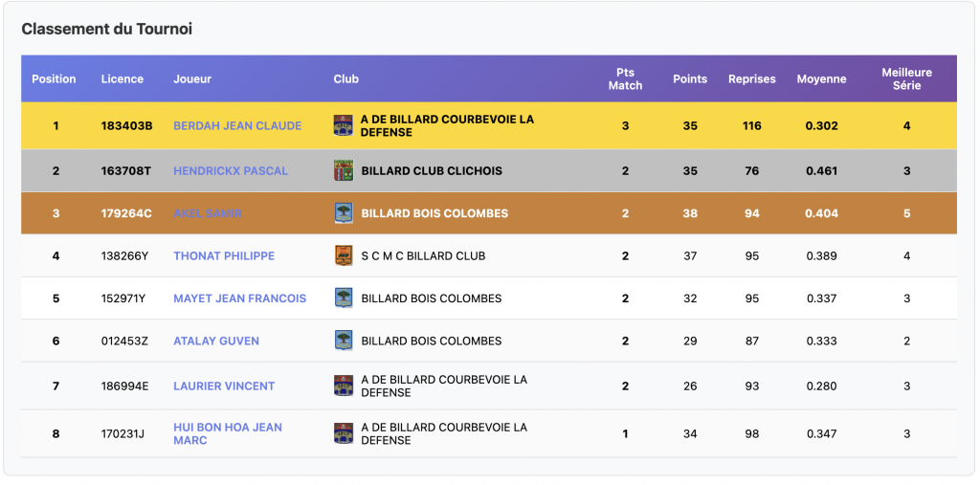Viewport: 980px width, 485px height.
Task: Open AKEL SAMIR player link
Action: pos(208,213)
